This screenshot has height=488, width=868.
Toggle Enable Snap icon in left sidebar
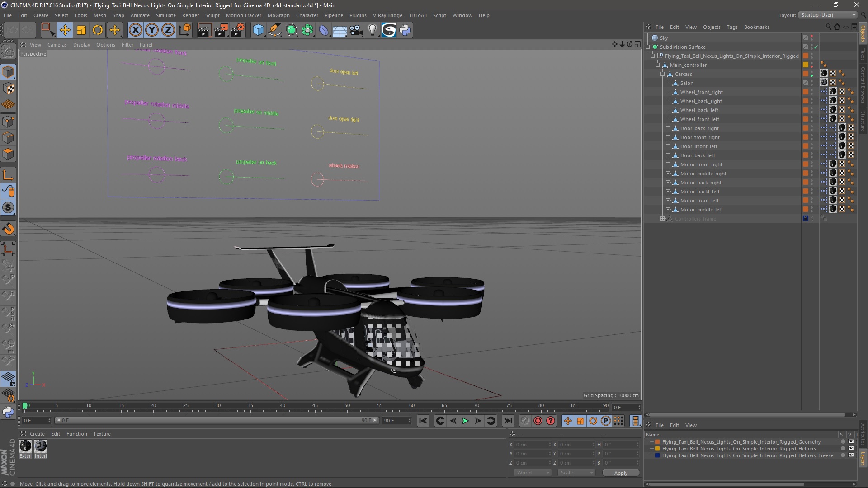[x=8, y=229]
